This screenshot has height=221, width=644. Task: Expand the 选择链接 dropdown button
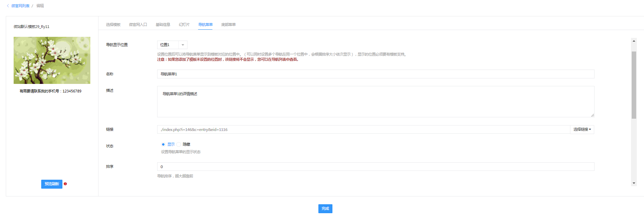click(582, 130)
